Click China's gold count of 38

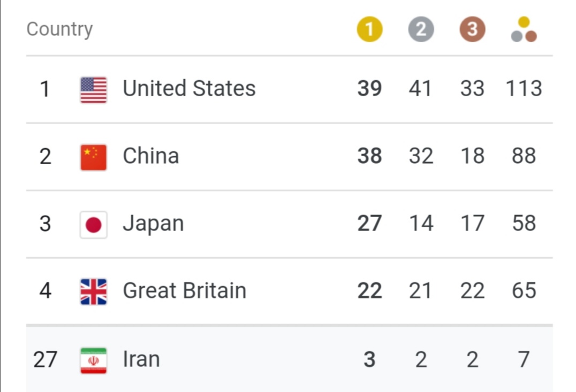pos(369,156)
